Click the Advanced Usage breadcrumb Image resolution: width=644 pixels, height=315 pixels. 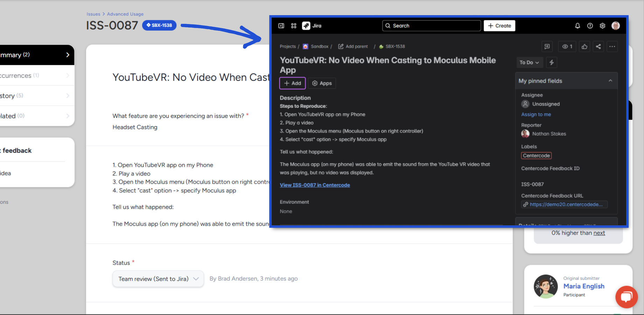coord(125,14)
